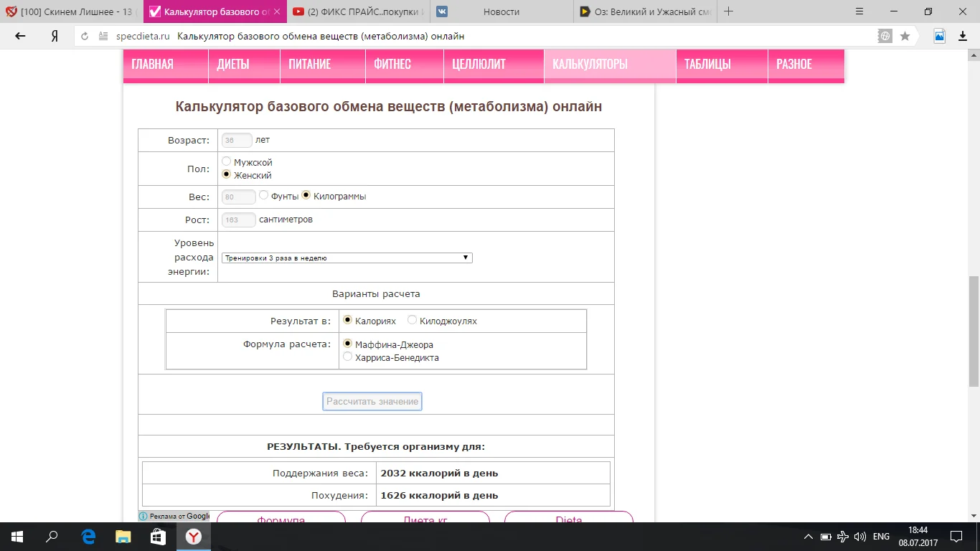Click the Рассчитать значение button
The height and width of the screenshot is (551, 980).
[x=372, y=402]
